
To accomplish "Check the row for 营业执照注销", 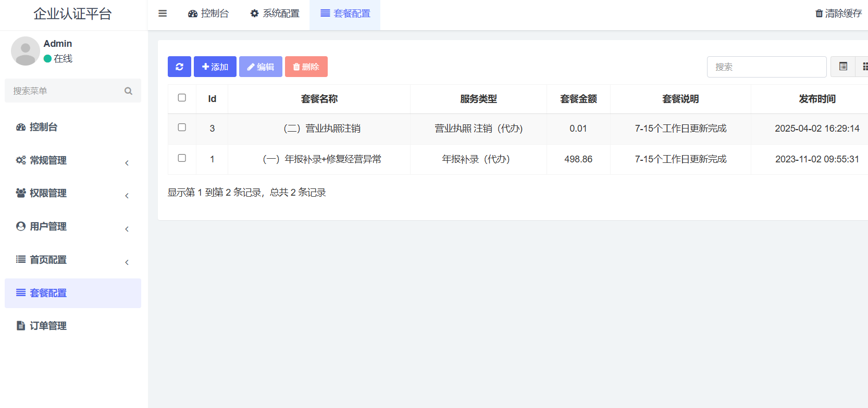I will (x=182, y=127).
